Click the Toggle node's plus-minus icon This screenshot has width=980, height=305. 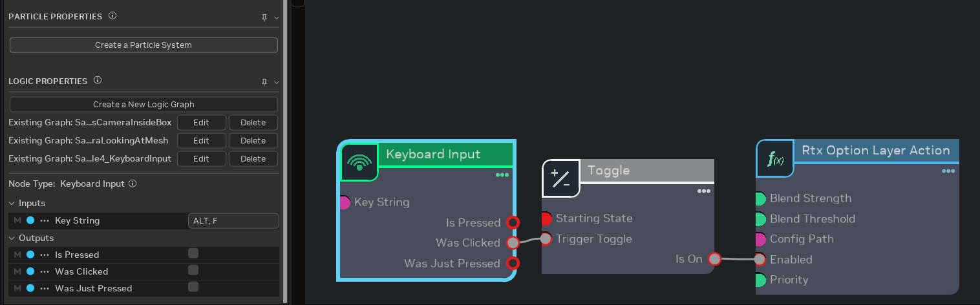tap(560, 178)
